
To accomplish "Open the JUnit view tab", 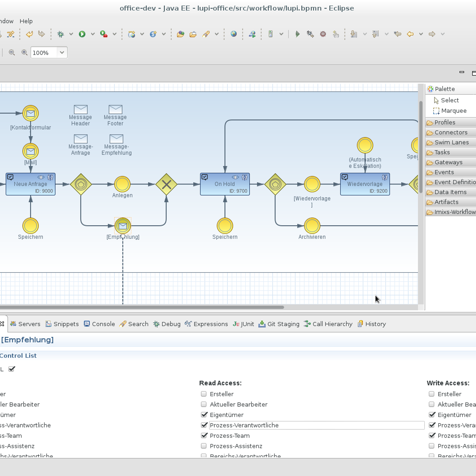I will (x=243, y=324).
